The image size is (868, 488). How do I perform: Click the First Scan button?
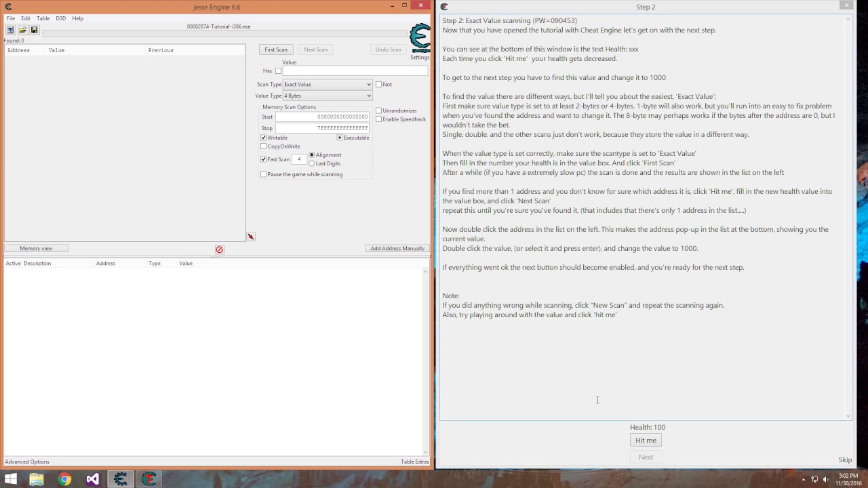click(x=276, y=49)
